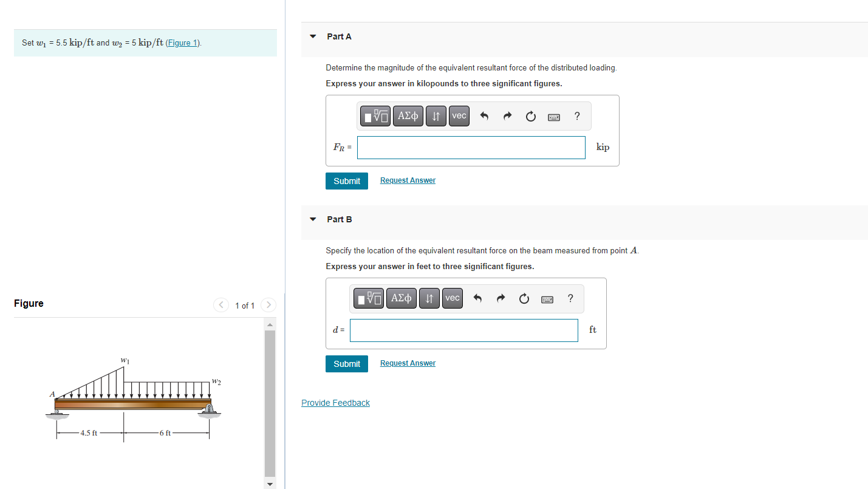Viewport: 868px width, 489px height.
Task: Open the Figure 1 link
Action: [x=182, y=43]
